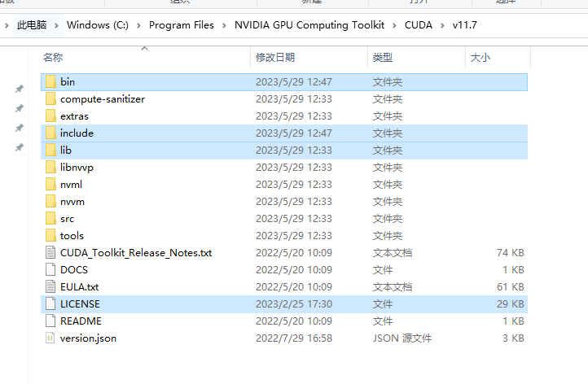Select the README file name
The image size is (588, 384).
[x=81, y=321]
